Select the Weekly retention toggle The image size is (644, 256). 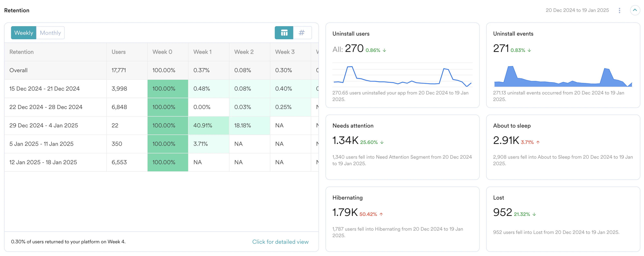[24, 33]
